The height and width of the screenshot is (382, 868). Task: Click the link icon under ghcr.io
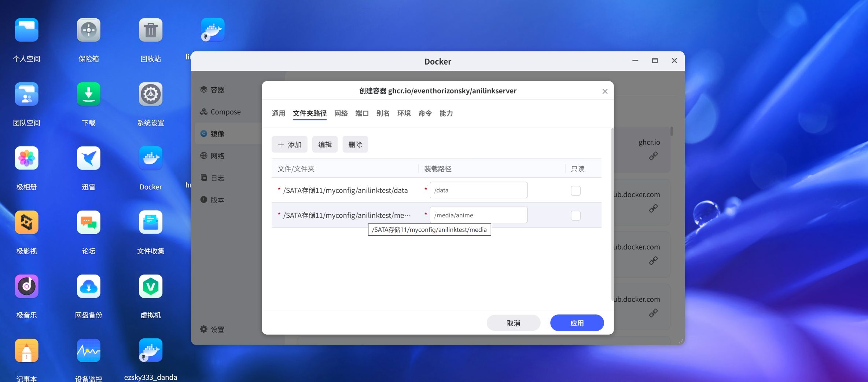pyautogui.click(x=653, y=156)
